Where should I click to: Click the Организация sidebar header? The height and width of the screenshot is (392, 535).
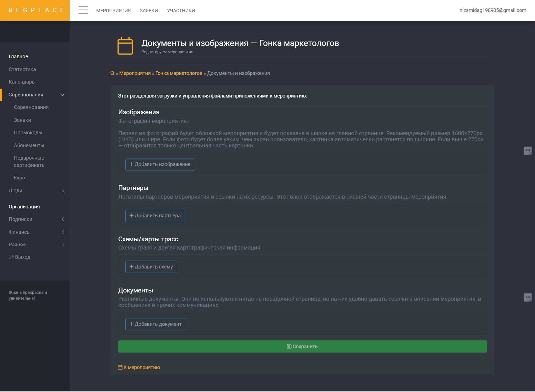24,207
